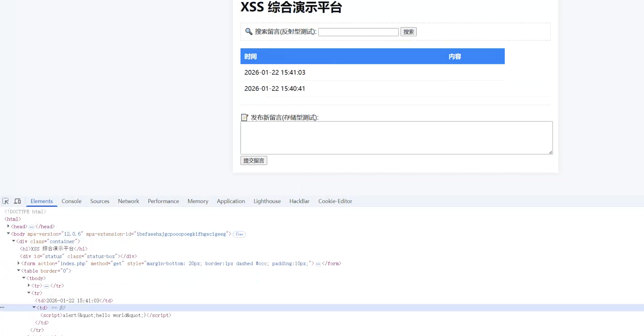Viewport: 644px width, 336px height.
Task: Switch to the Memory tab
Action: [x=198, y=201]
